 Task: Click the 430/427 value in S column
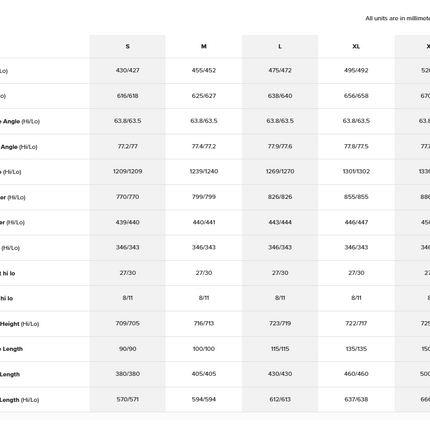coord(128,70)
